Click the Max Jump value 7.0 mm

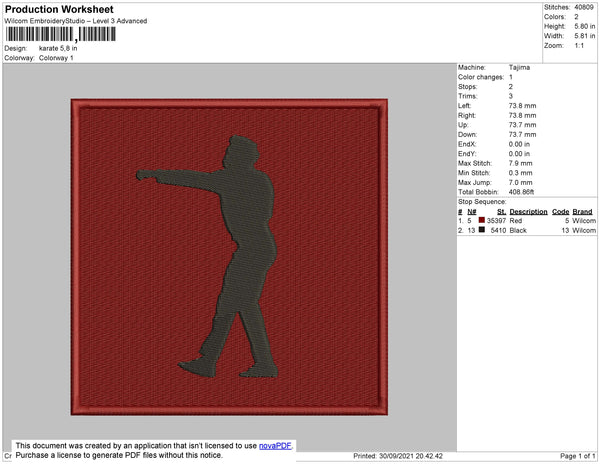pyautogui.click(x=520, y=182)
